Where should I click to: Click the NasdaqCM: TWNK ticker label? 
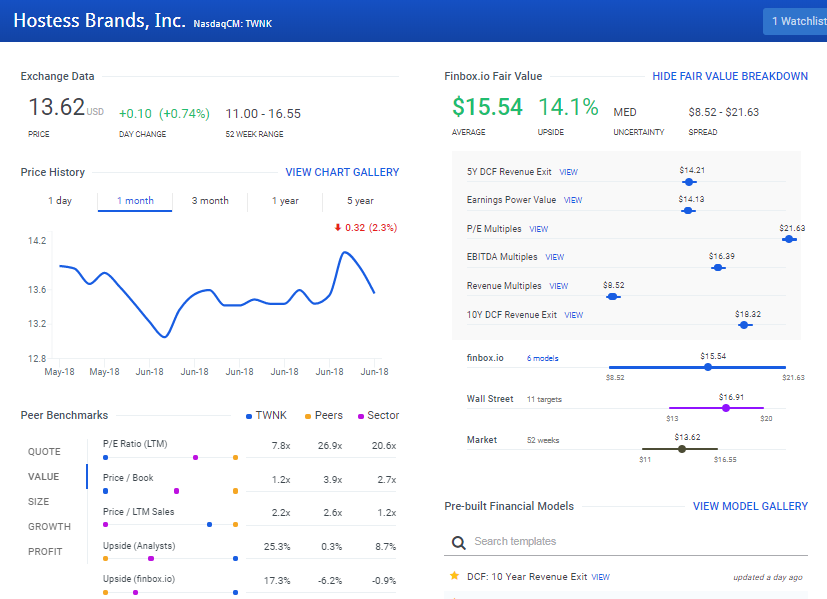[x=233, y=24]
